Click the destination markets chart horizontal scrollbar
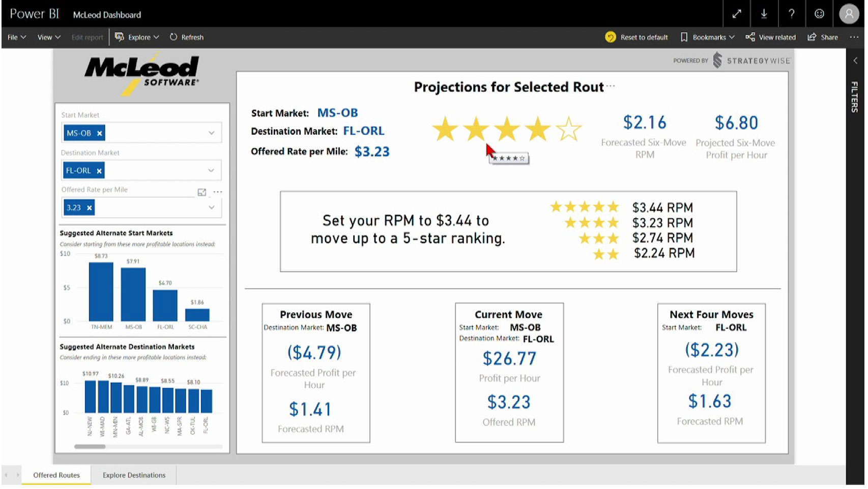The width and height of the screenshot is (868, 489). 90,447
